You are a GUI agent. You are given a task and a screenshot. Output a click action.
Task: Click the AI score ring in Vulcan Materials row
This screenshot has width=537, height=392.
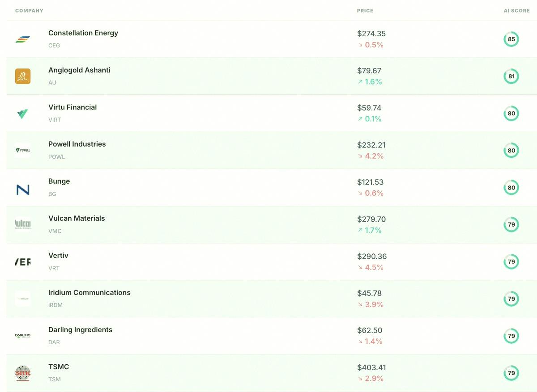[511, 225]
